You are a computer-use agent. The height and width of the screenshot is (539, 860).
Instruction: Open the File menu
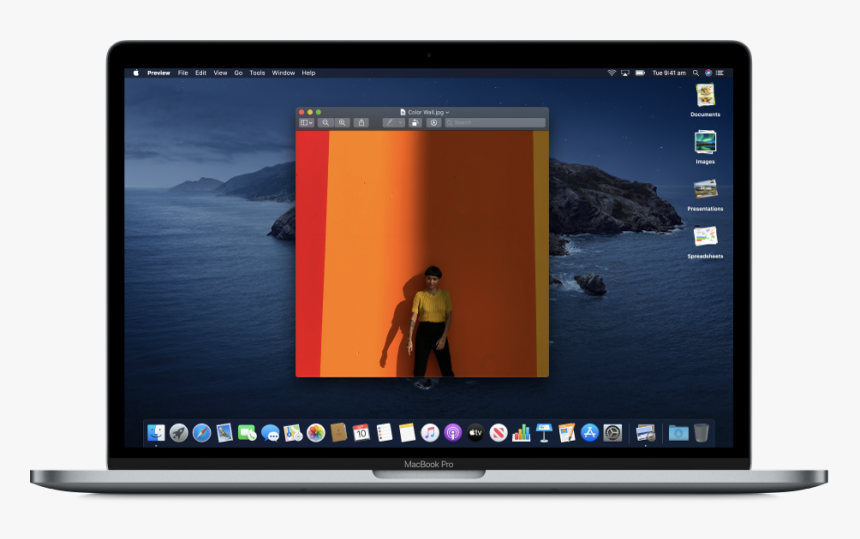click(x=183, y=73)
